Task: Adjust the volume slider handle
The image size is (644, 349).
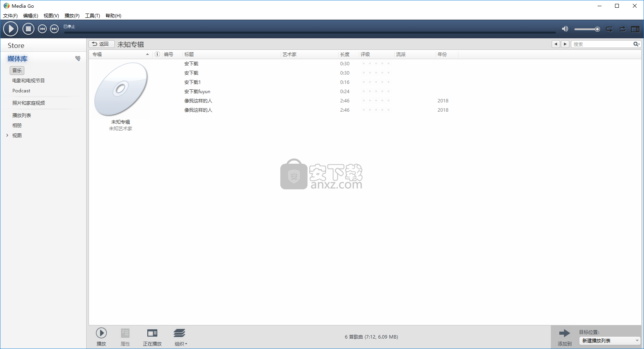Action: [597, 29]
